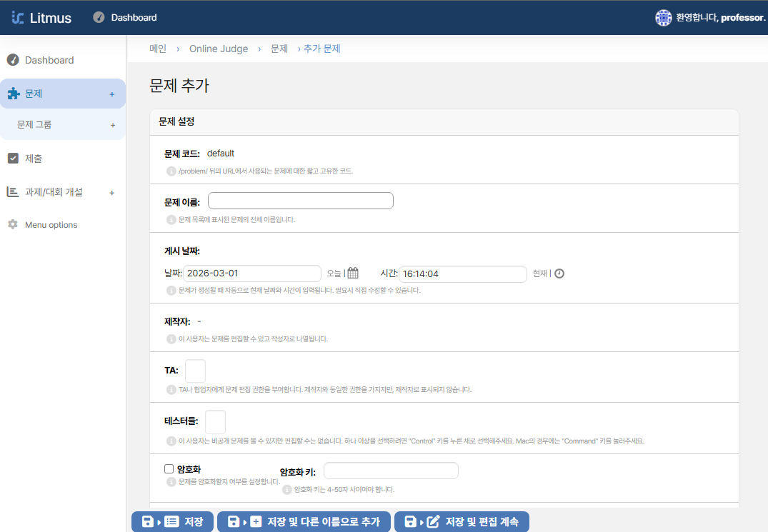Go to Online Judge breadcrumb link
The width and height of the screenshot is (768, 532).
click(x=219, y=49)
